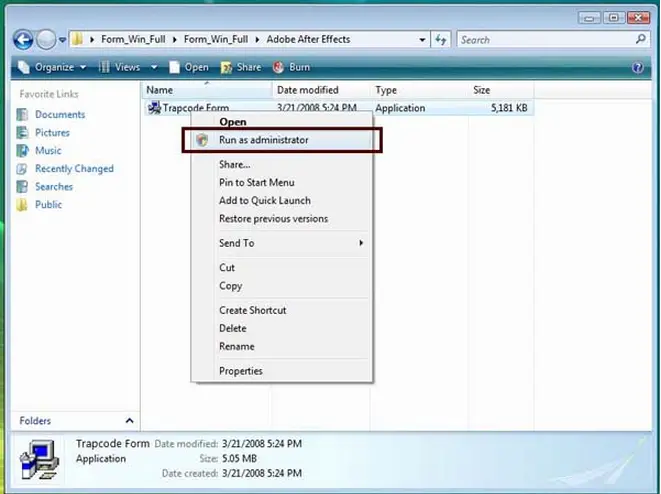Click the folder icon in address bar
The image size is (661, 494).
pos(77,40)
